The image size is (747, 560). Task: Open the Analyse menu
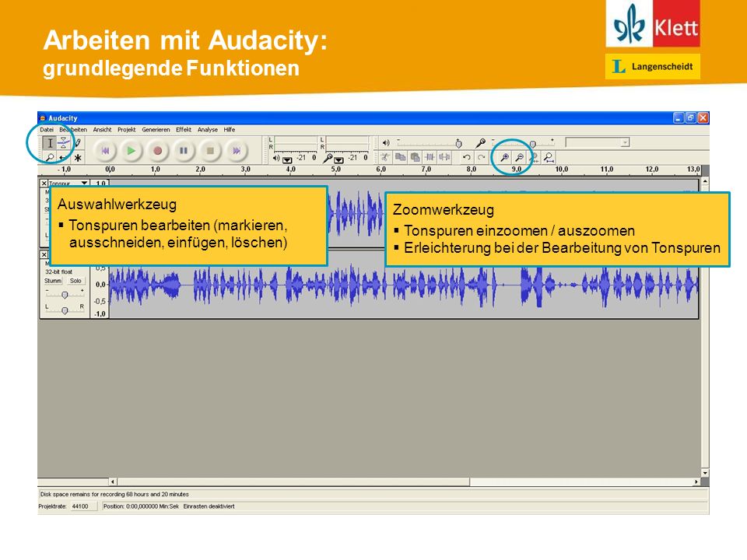[208, 130]
